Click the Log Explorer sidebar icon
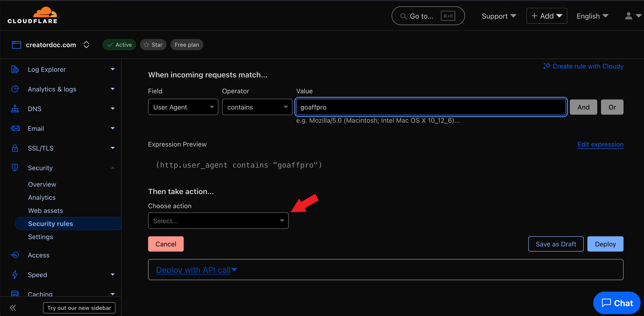The image size is (644, 316). [x=15, y=69]
